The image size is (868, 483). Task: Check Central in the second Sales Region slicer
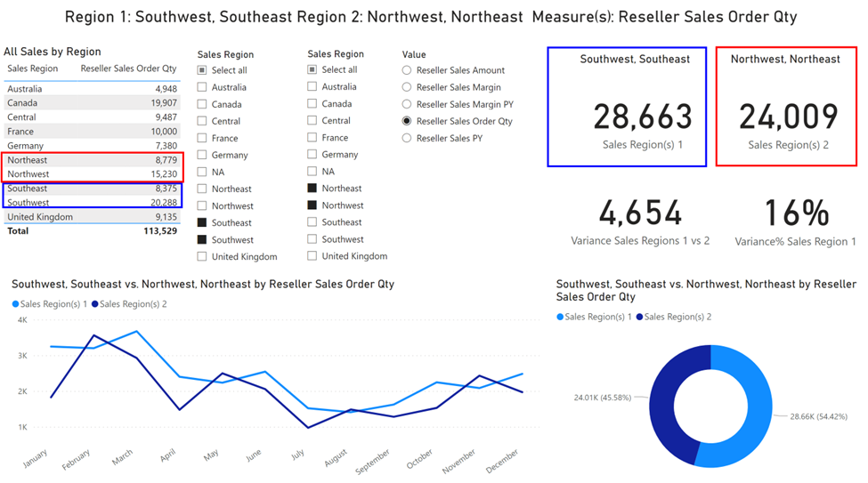[x=312, y=121]
